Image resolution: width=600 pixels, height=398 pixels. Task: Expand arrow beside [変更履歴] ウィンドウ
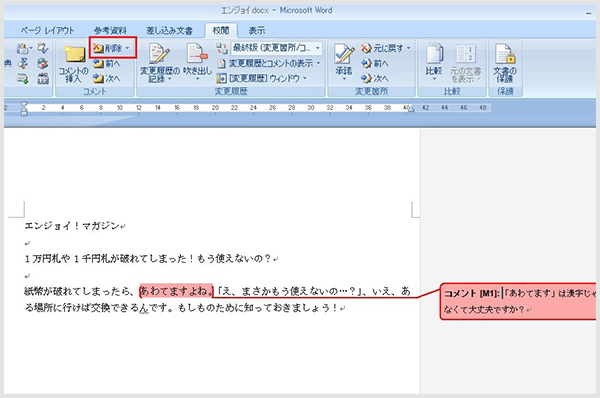[x=305, y=78]
